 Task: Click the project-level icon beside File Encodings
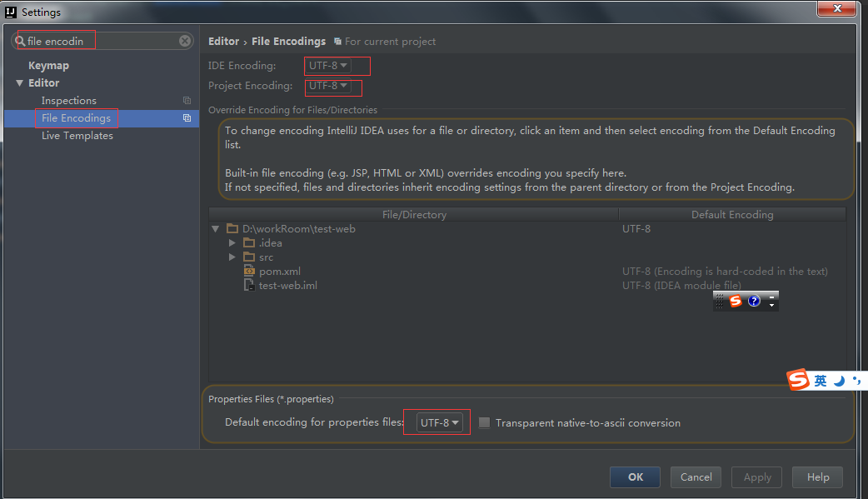[187, 118]
